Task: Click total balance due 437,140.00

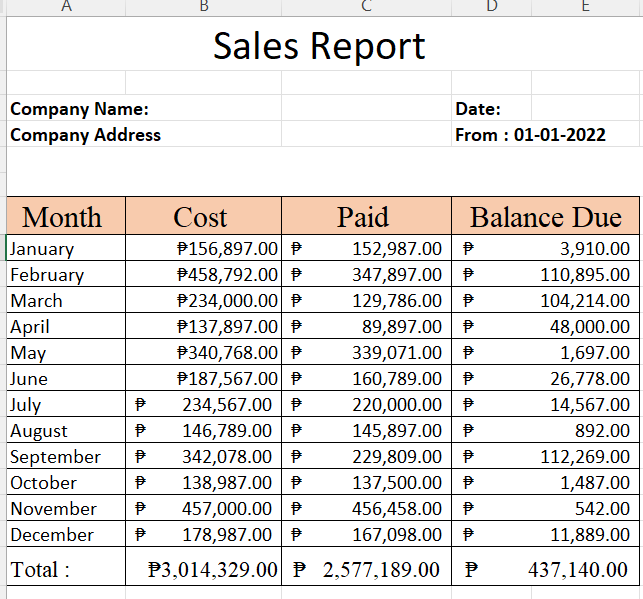Action: pos(578,570)
